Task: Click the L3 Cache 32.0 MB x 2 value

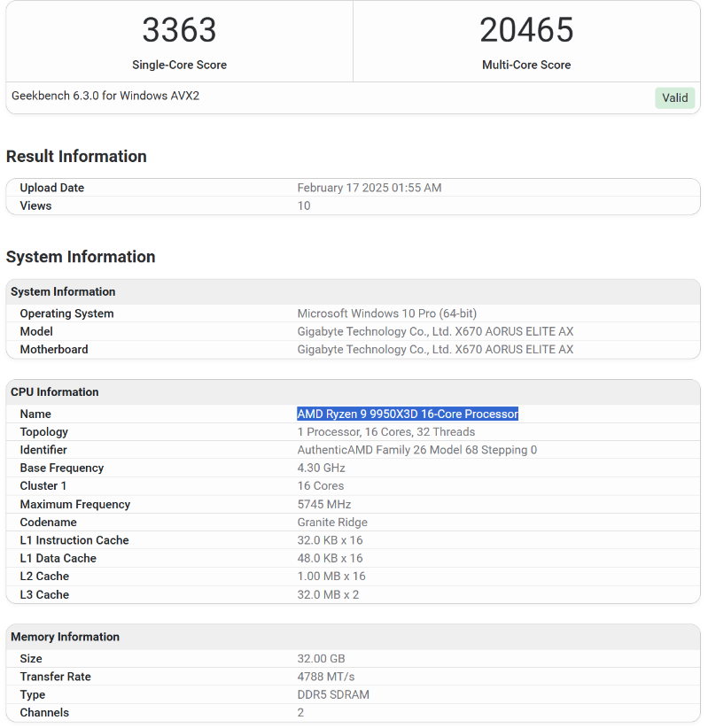Action: (328, 594)
